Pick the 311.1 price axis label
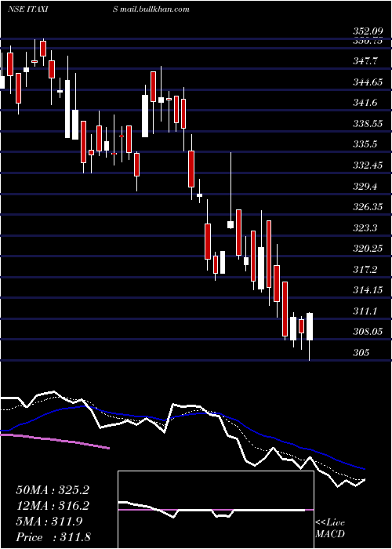The width and height of the screenshot is (392, 549). pos(365,311)
